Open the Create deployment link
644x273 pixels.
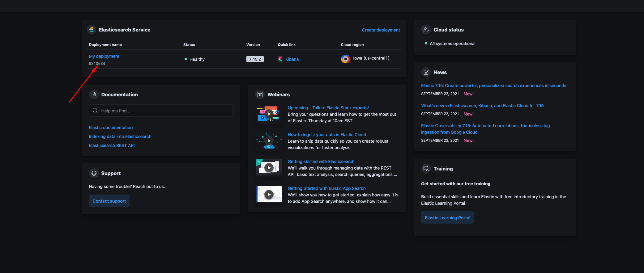(x=381, y=30)
